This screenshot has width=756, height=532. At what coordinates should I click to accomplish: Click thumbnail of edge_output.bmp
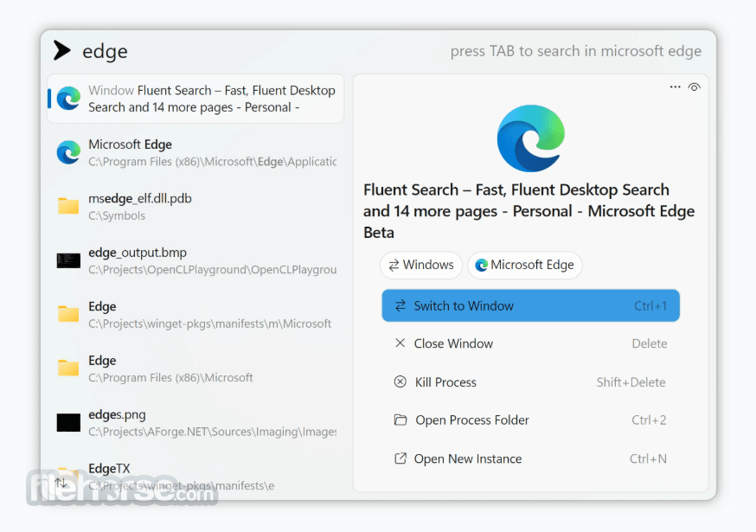click(x=68, y=260)
